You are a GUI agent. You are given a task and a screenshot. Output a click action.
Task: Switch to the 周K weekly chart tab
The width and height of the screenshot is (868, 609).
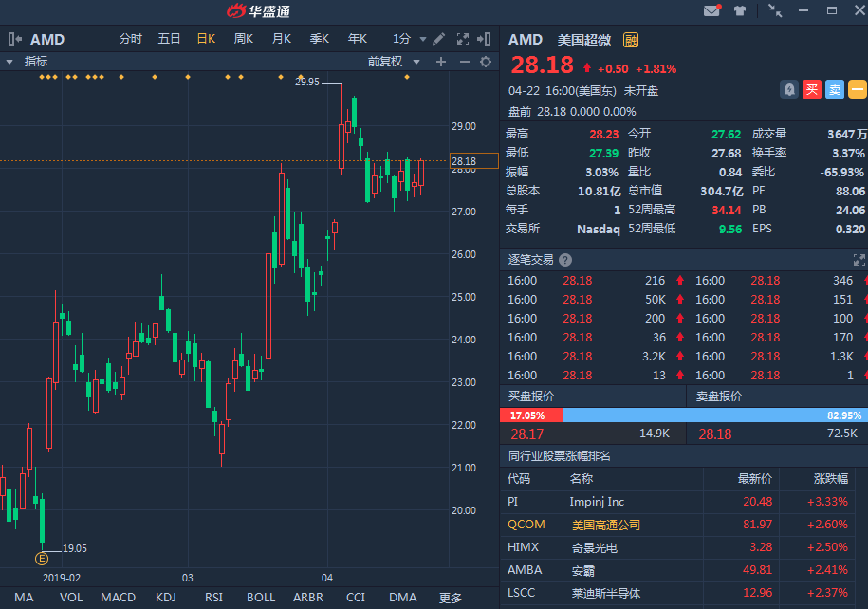244,39
